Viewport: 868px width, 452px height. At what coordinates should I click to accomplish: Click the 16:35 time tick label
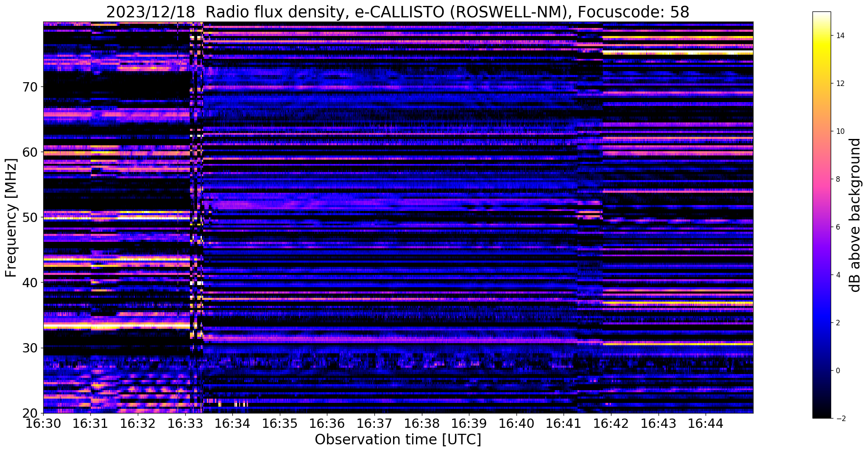[x=280, y=423]
